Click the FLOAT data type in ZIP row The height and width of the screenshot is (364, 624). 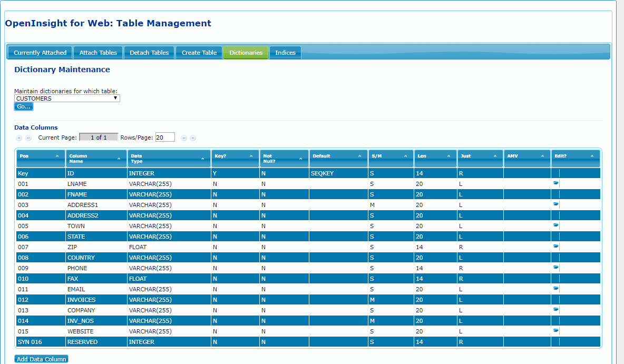(x=169, y=247)
